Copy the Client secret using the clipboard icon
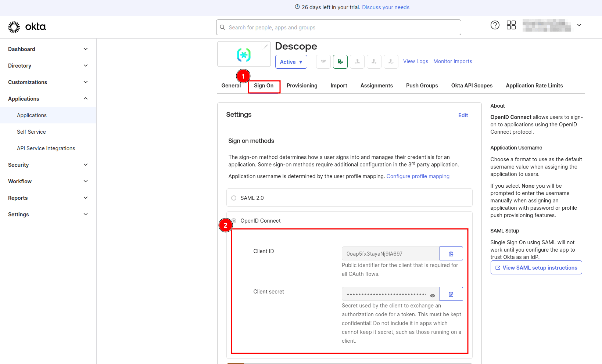Viewport: 602px width, 364px height. pos(451,293)
